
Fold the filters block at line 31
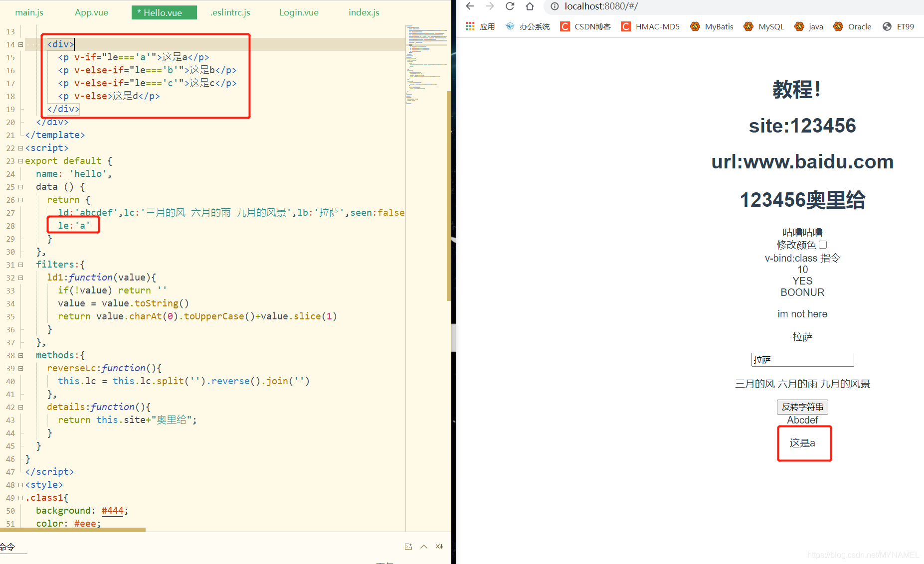pyautogui.click(x=20, y=265)
